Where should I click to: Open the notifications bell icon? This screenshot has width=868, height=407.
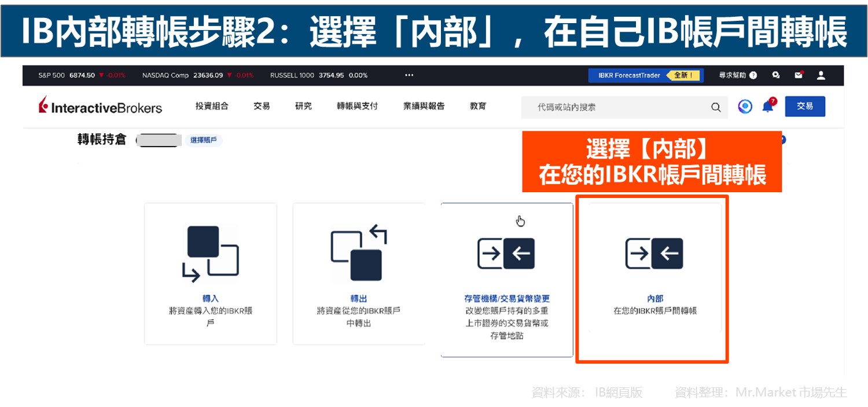[767, 106]
